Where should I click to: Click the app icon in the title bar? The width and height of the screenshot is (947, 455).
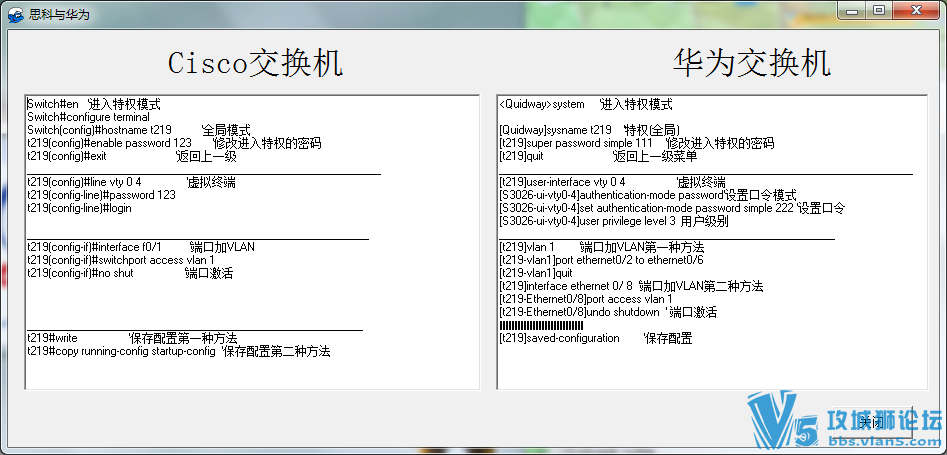point(15,13)
